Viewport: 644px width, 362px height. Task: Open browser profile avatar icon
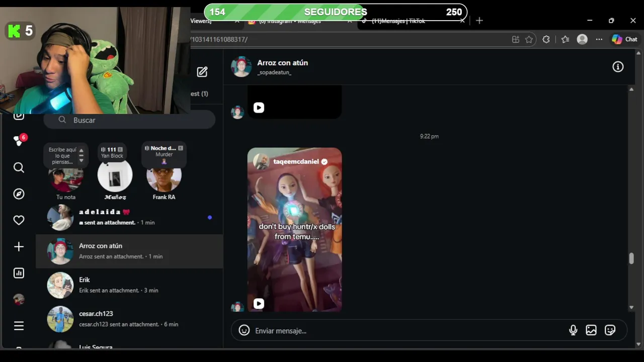pos(582,39)
